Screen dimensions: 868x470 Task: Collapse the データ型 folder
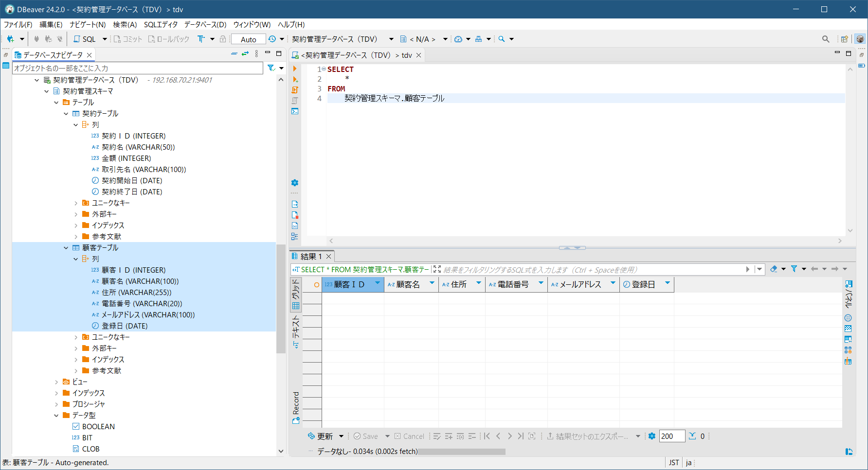coord(56,415)
